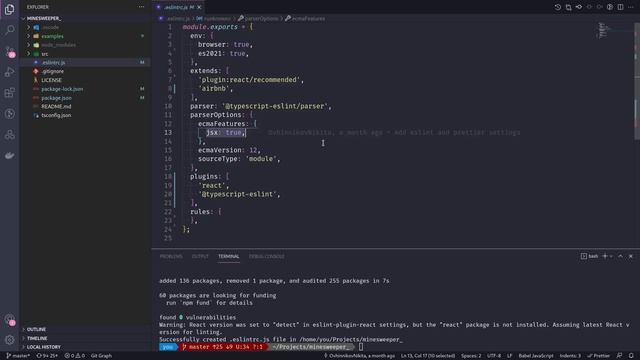Image resolution: width=640 pixels, height=360 pixels.
Task: Open the Explorer view in activity bar
Action: [9, 9]
